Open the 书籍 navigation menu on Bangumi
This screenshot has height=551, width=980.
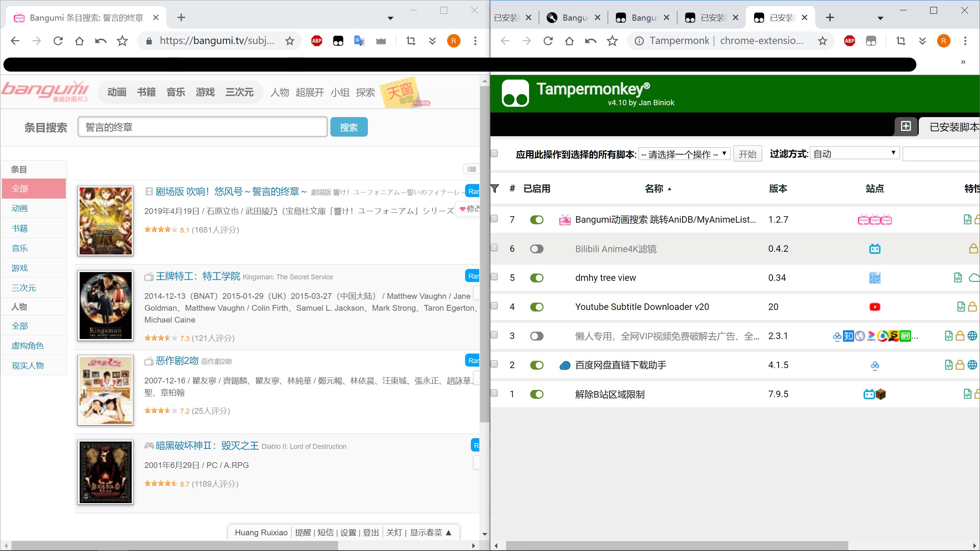coord(146,92)
